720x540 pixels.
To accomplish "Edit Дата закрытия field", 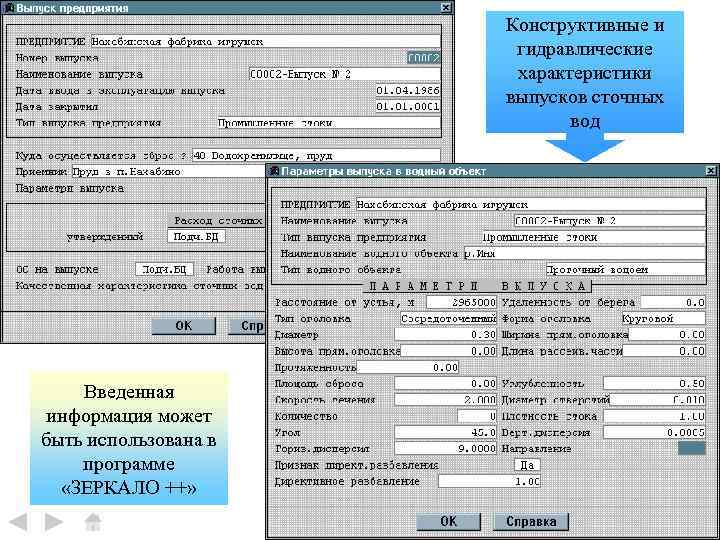I will pos(408,107).
